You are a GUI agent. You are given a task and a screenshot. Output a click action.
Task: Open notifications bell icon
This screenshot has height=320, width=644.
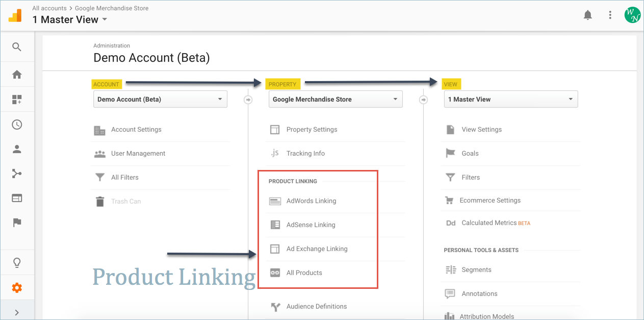(588, 15)
